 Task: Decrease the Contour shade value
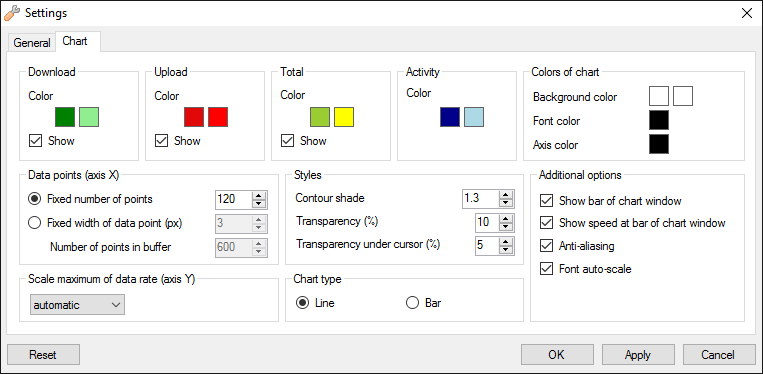click(x=506, y=203)
